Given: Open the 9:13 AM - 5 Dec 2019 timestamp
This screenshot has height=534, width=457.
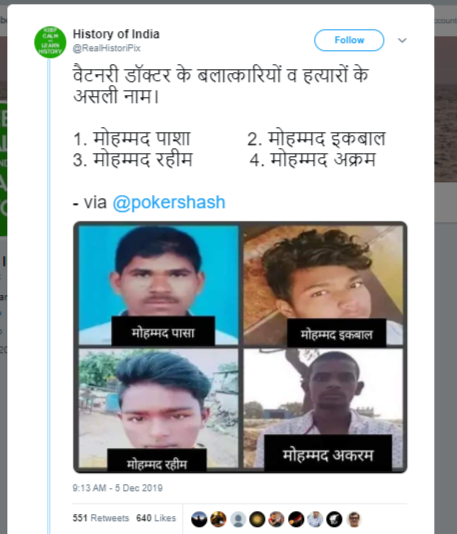Looking at the screenshot, I should click(x=117, y=488).
